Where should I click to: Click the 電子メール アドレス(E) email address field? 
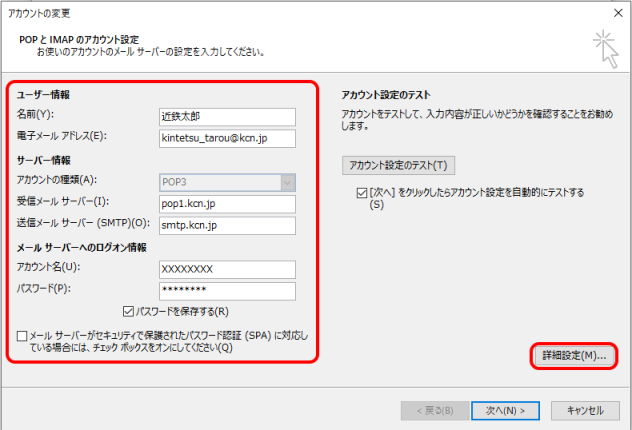pyautogui.click(x=227, y=138)
